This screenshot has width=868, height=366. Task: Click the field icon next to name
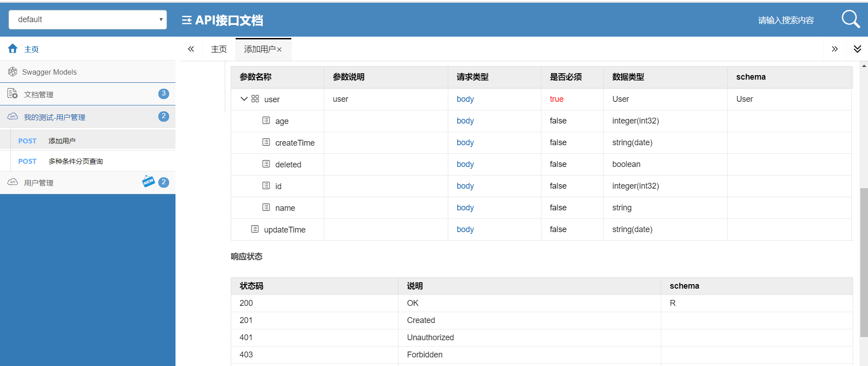266,207
